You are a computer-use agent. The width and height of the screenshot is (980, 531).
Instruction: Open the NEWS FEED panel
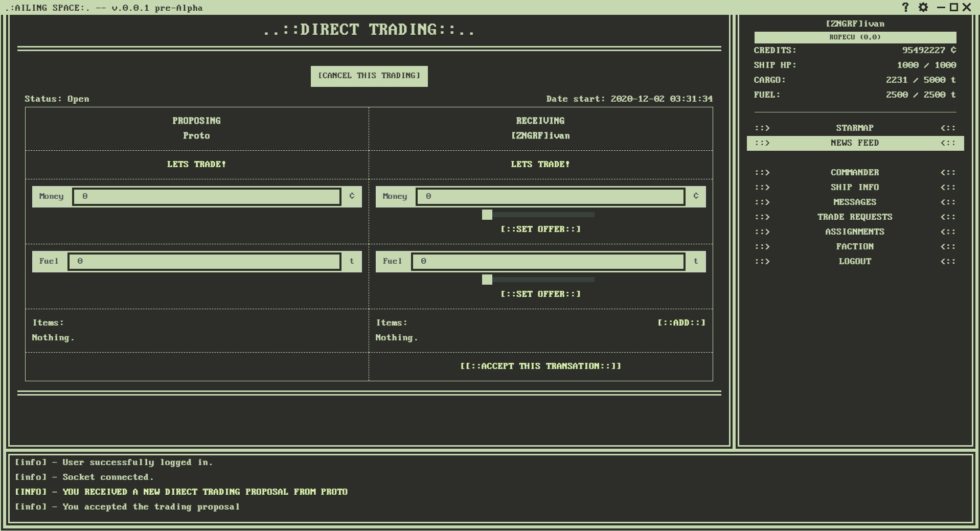854,143
